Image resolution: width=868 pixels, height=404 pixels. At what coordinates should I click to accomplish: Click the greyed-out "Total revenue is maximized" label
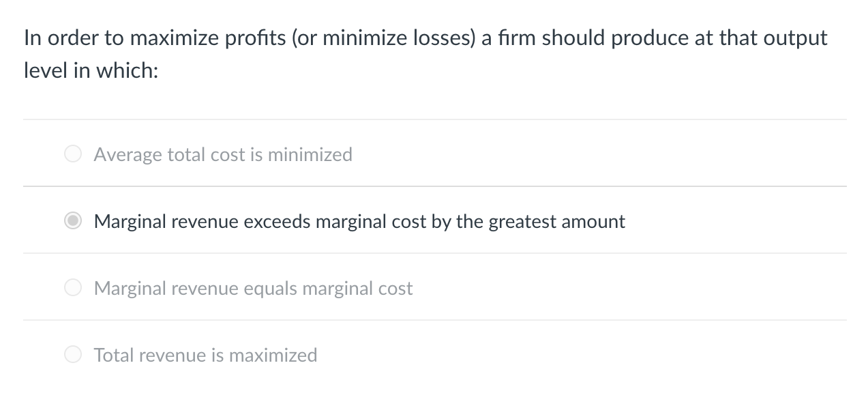pyautogui.click(x=206, y=355)
